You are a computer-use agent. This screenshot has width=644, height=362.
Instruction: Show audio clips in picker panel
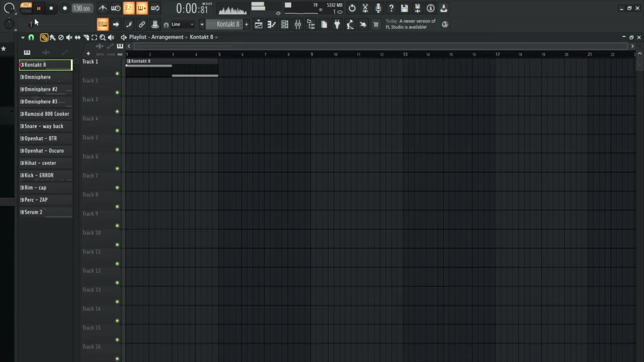[x=46, y=52]
